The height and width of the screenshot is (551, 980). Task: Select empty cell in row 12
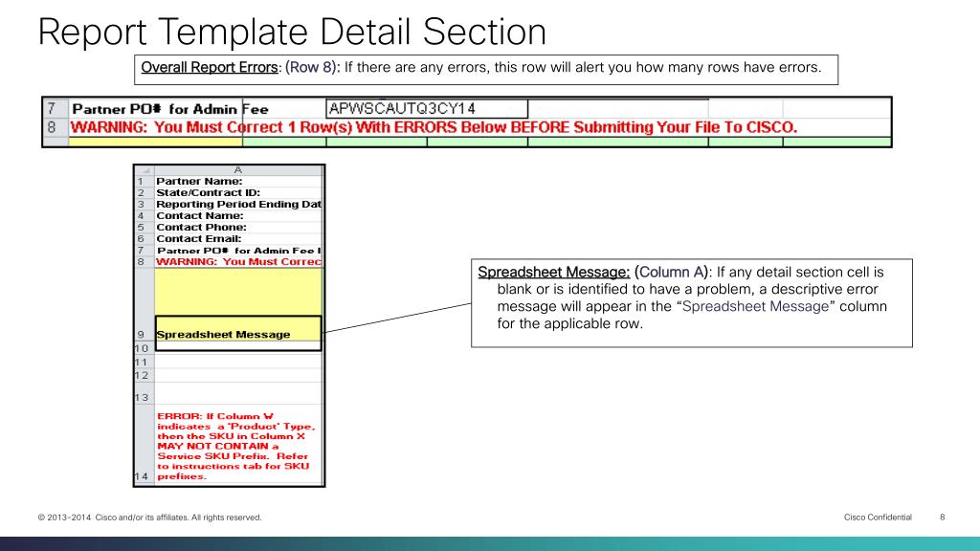238,375
